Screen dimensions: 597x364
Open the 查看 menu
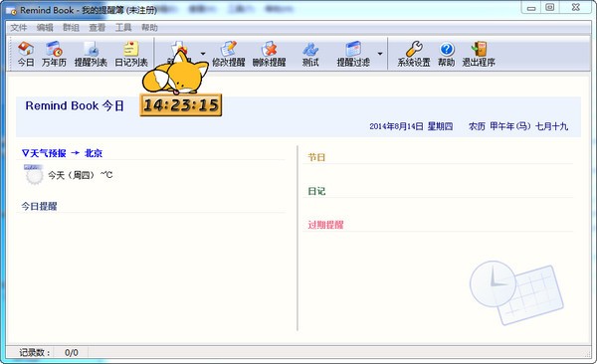pos(98,28)
